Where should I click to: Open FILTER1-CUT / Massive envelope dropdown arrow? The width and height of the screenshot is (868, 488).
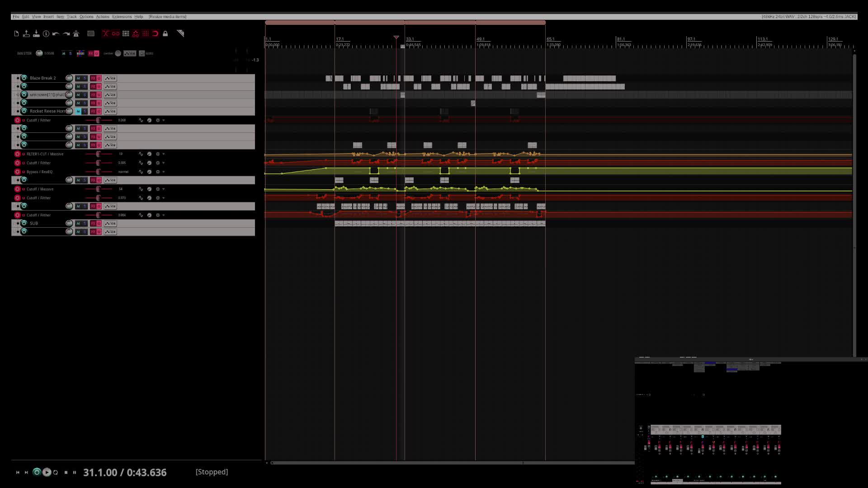click(x=164, y=154)
